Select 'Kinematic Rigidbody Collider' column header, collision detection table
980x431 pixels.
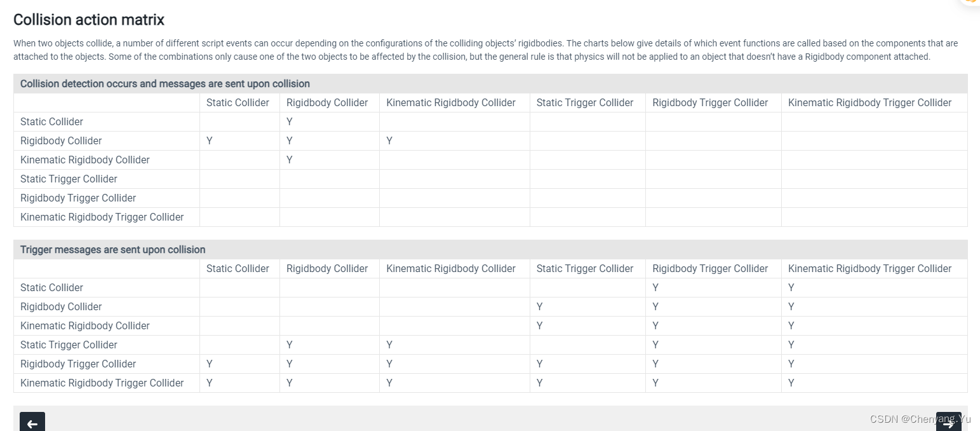451,103
